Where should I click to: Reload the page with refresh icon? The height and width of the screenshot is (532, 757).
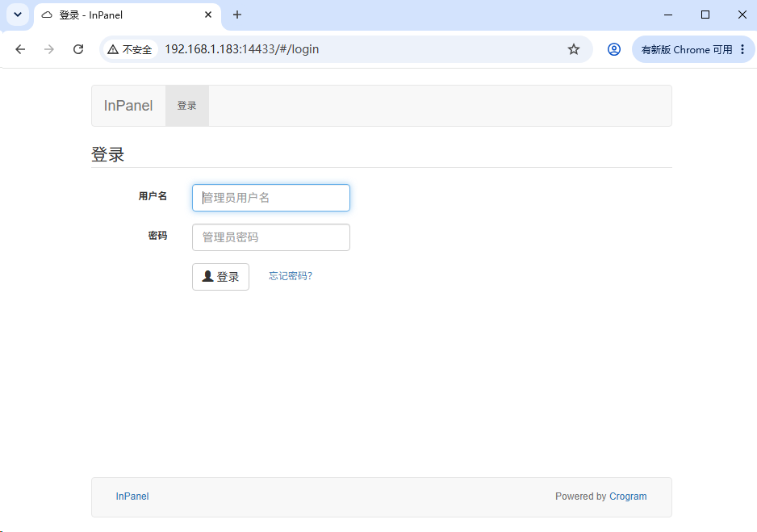point(78,49)
